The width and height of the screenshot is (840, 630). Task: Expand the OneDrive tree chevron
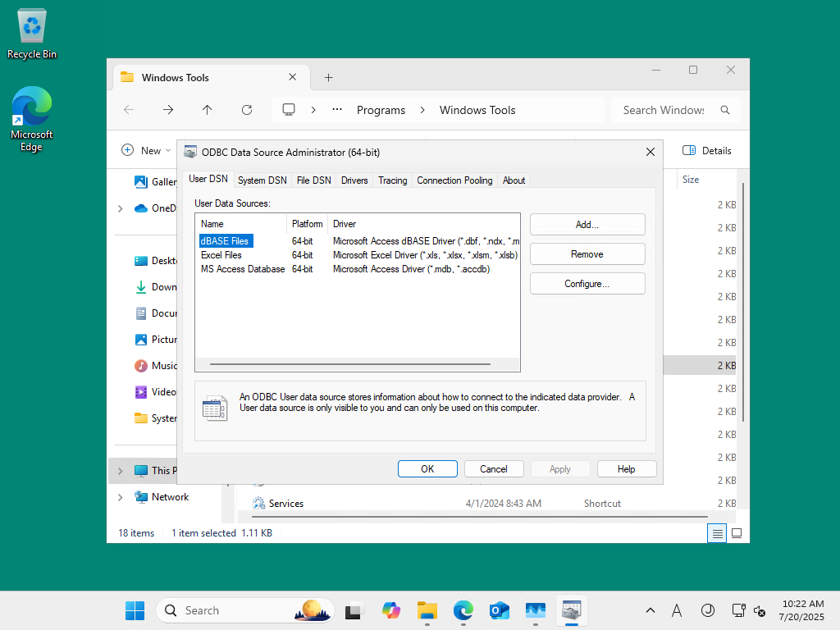pos(120,208)
